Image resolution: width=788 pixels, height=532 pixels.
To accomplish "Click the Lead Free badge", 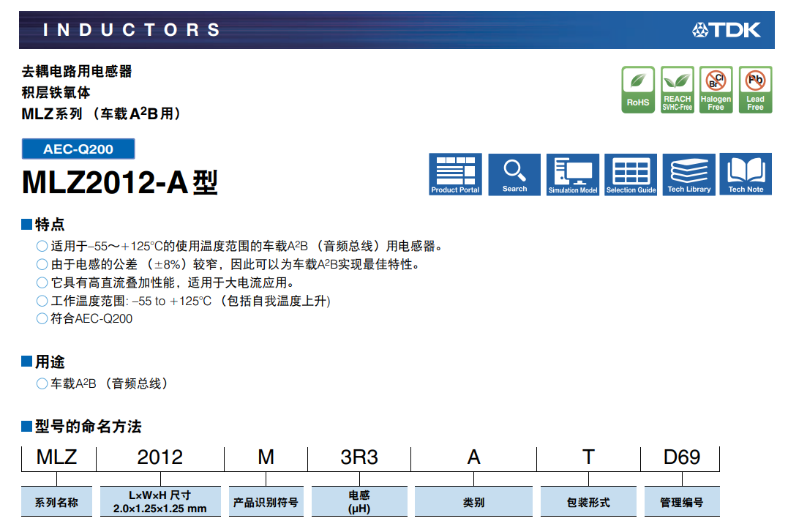I will coord(755,89).
